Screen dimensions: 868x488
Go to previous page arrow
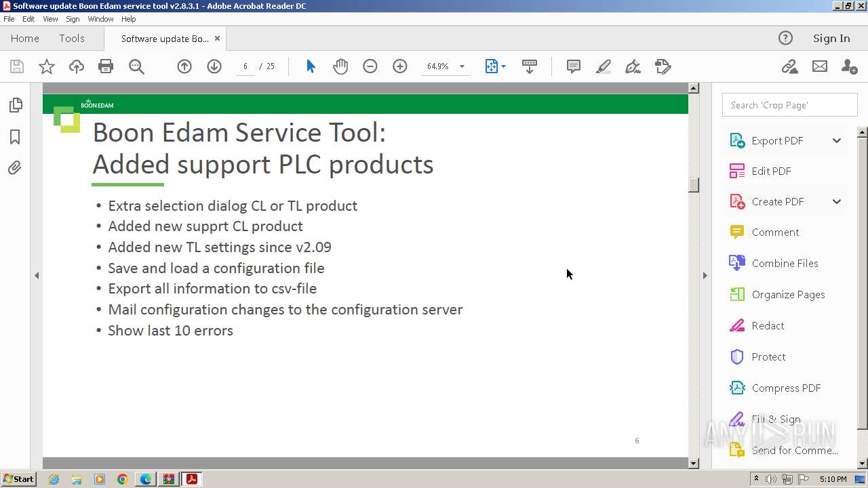[x=184, y=66]
